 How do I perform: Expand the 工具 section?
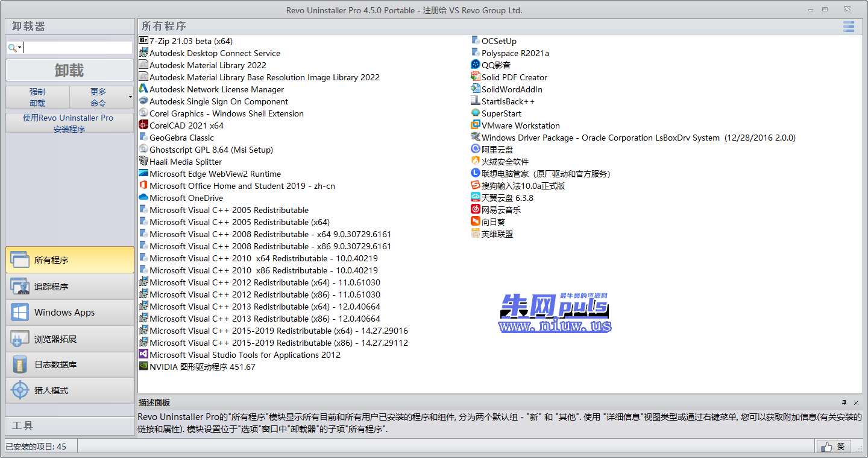coord(70,425)
